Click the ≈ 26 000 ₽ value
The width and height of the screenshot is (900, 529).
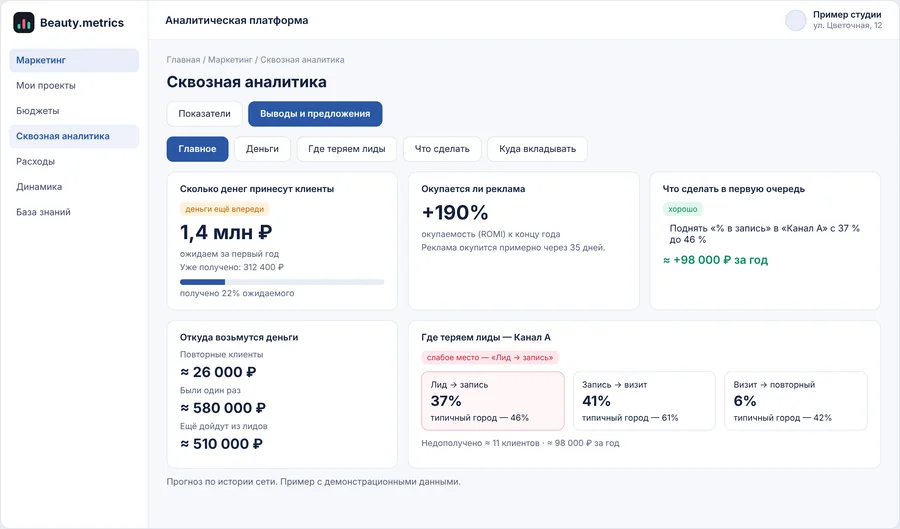point(218,372)
